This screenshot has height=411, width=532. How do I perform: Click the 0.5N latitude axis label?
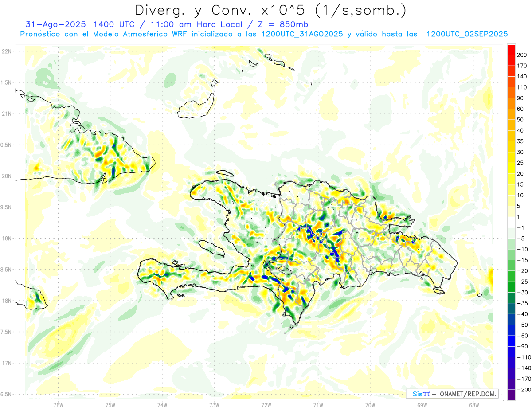(x=6, y=145)
